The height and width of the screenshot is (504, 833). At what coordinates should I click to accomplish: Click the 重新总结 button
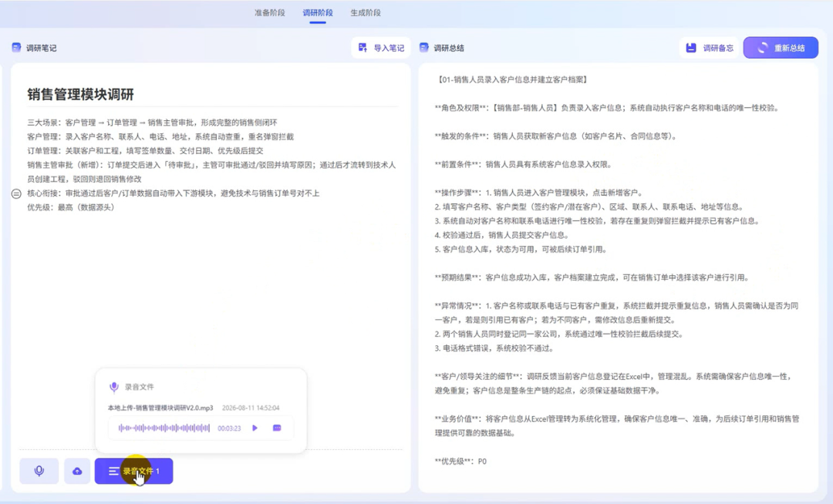(781, 48)
